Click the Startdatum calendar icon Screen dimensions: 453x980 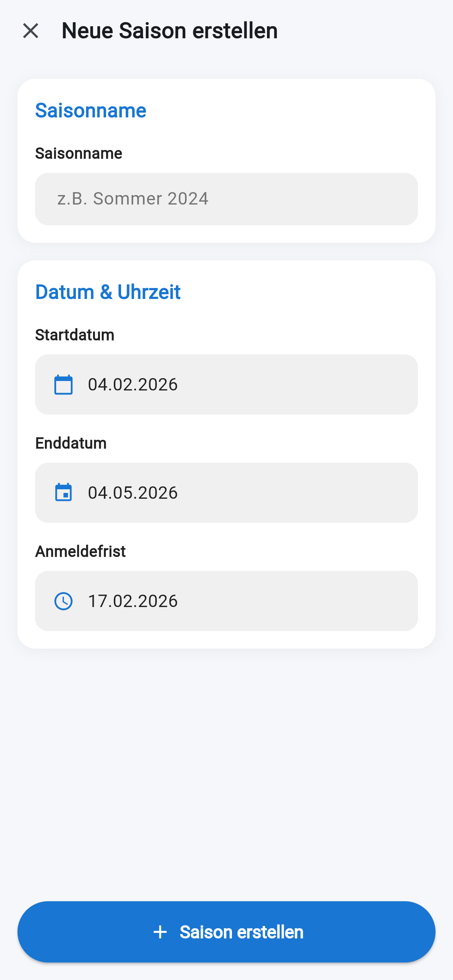pyautogui.click(x=63, y=385)
